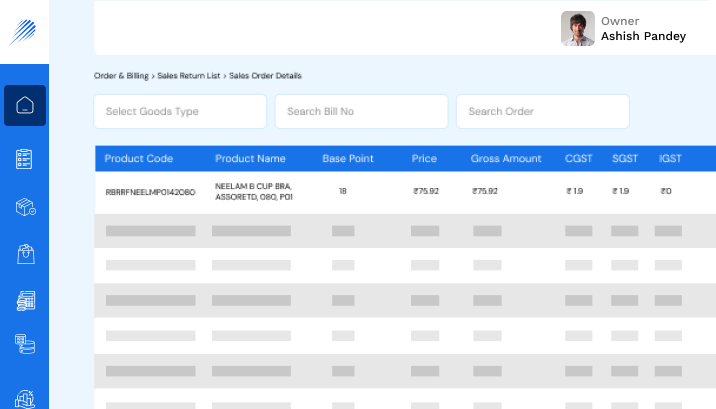
Task: Click base point value 18
Action: tap(342, 191)
